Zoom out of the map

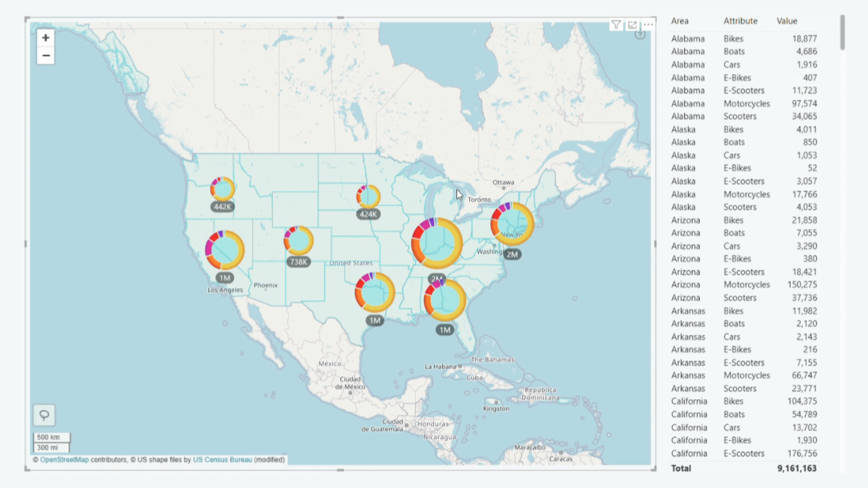45,56
